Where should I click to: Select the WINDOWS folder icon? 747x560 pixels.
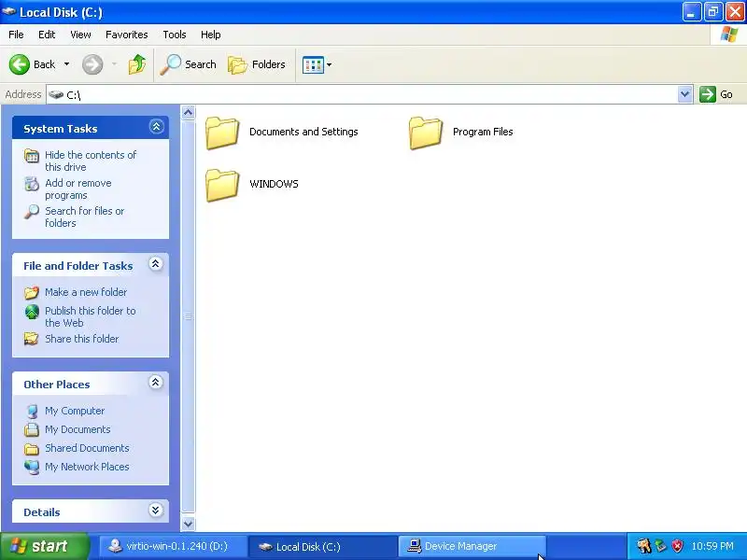[222, 185]
